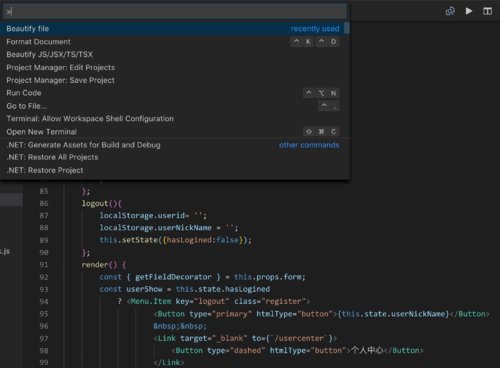Click the command palette input field
500x368 pixels.
[x=175, y=12]
